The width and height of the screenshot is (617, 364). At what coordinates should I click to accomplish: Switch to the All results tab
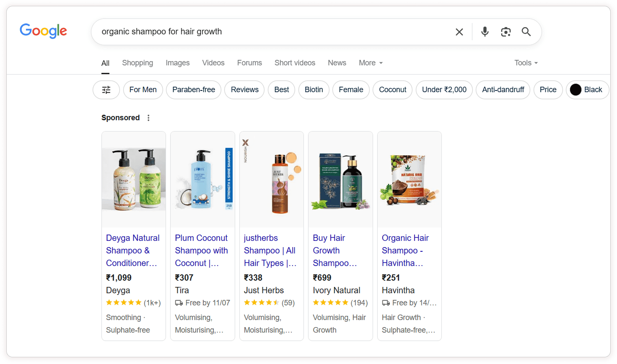[105, 63]
